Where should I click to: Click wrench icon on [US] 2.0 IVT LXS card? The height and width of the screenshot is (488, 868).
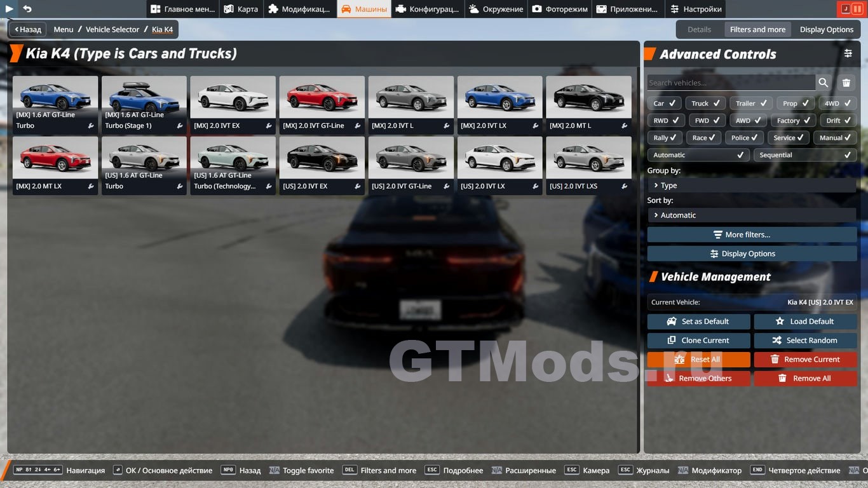(x=625, y=186)
